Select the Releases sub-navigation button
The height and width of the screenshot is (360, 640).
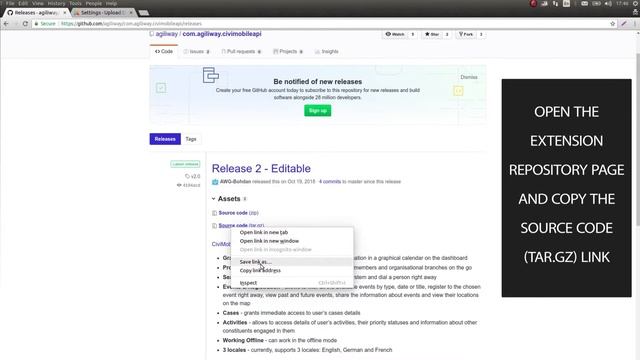click(x=165, y=139)
